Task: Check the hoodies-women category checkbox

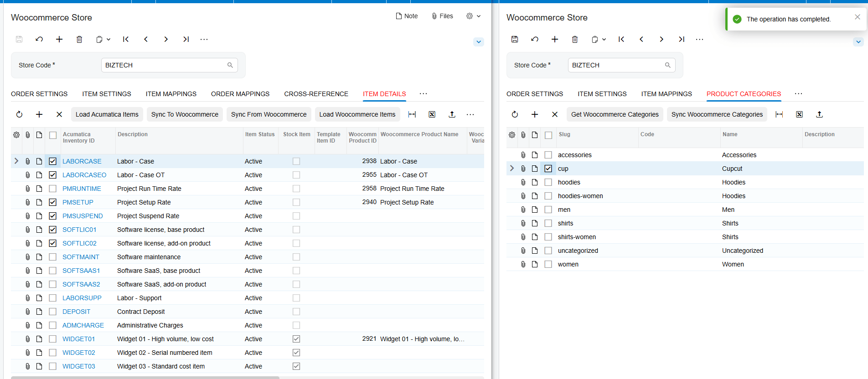Action: (x=548, y=196)
